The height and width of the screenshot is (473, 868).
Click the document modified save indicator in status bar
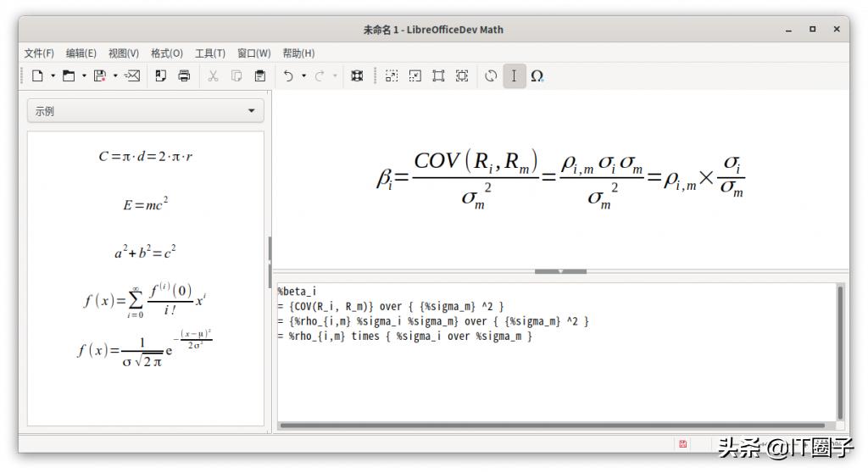pos(682,443)
